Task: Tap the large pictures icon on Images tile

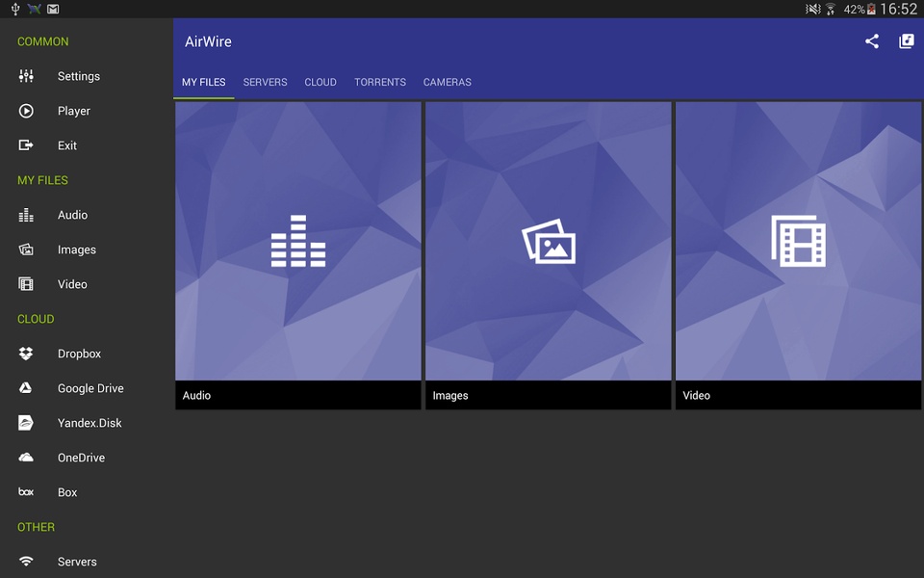Action: (549, 241)
